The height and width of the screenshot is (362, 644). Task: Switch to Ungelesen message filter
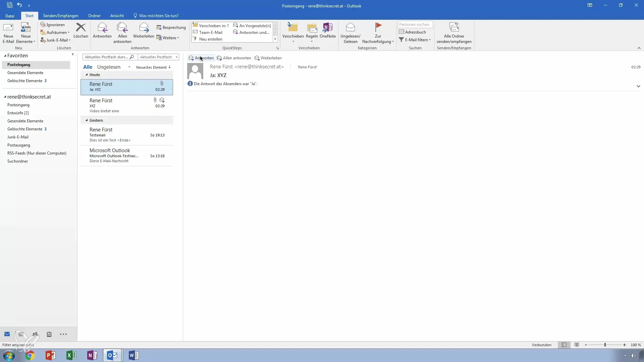click(109, 67)
